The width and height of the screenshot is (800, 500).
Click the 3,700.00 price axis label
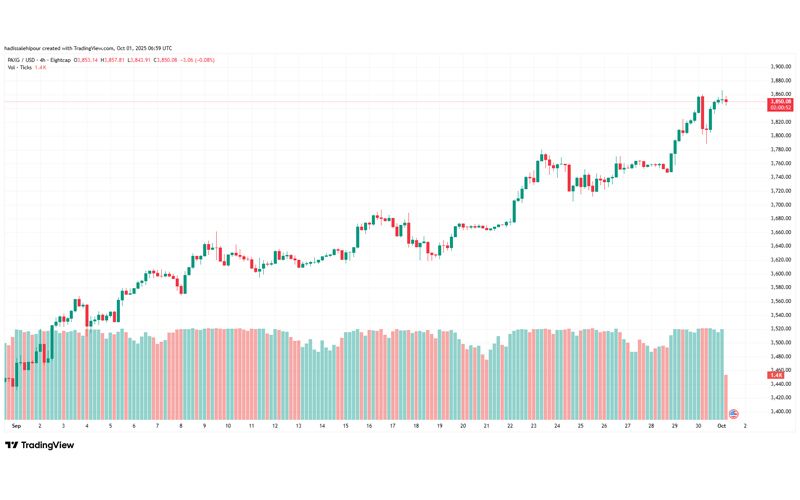pyautogui.click(x=781, y=205)
